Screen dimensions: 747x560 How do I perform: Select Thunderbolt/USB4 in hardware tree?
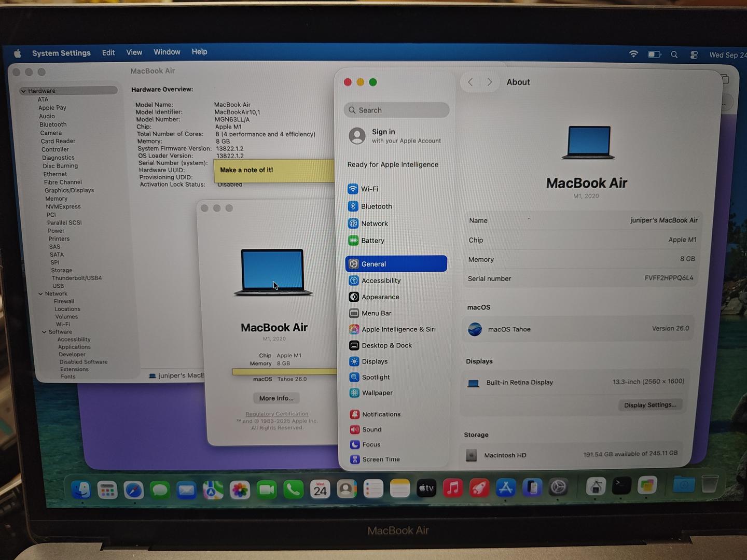pyautogui.click(x=77, y=278)
